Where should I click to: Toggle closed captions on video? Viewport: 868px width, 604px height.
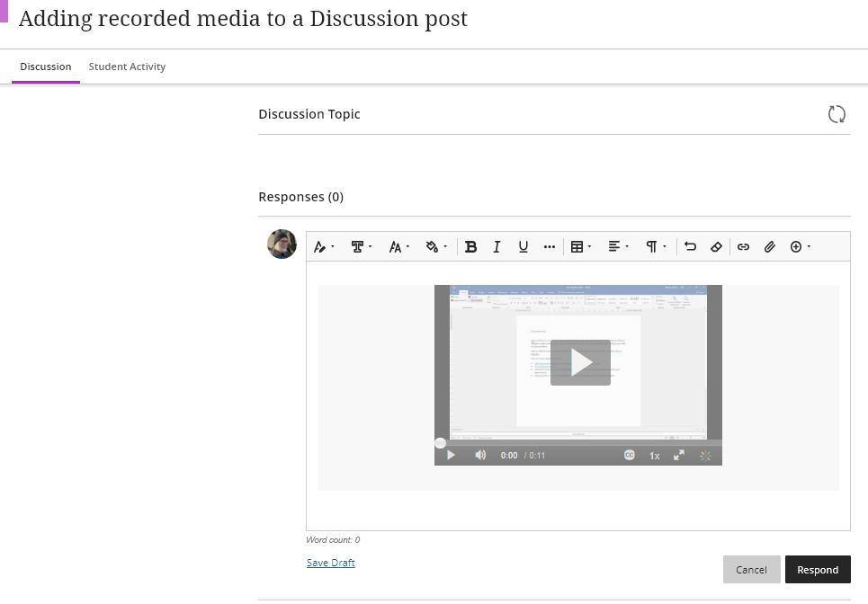(630, 456)
